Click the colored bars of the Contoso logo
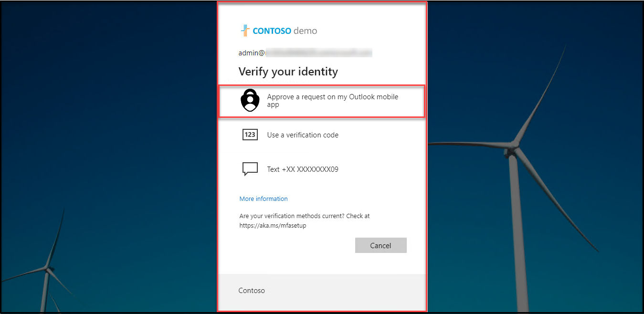The image size is (644, 314). [244, 30]
